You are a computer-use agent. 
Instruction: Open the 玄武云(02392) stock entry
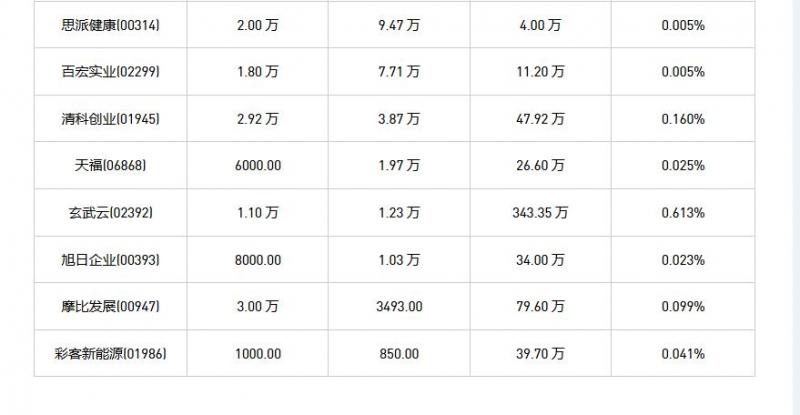click(x=110, y=213)
